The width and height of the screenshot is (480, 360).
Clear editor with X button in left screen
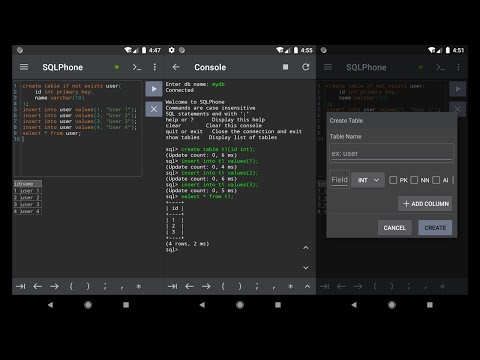154,109
